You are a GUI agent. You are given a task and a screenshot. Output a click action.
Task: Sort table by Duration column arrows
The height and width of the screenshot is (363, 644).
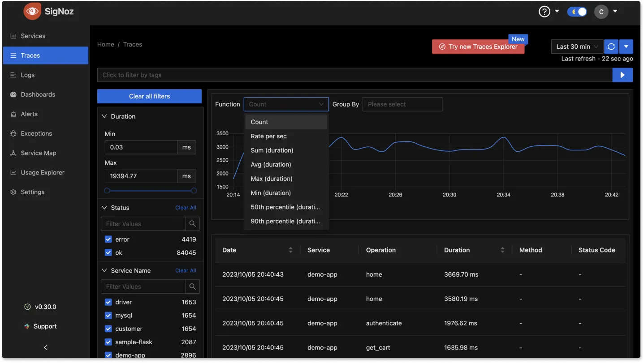pos(502,250)
